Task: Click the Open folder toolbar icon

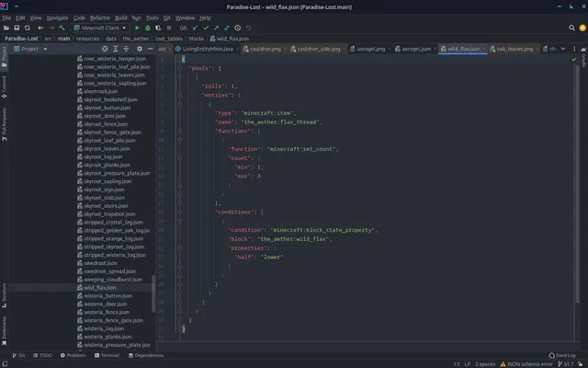Action: pyautogui.click(x=6, y=28)
